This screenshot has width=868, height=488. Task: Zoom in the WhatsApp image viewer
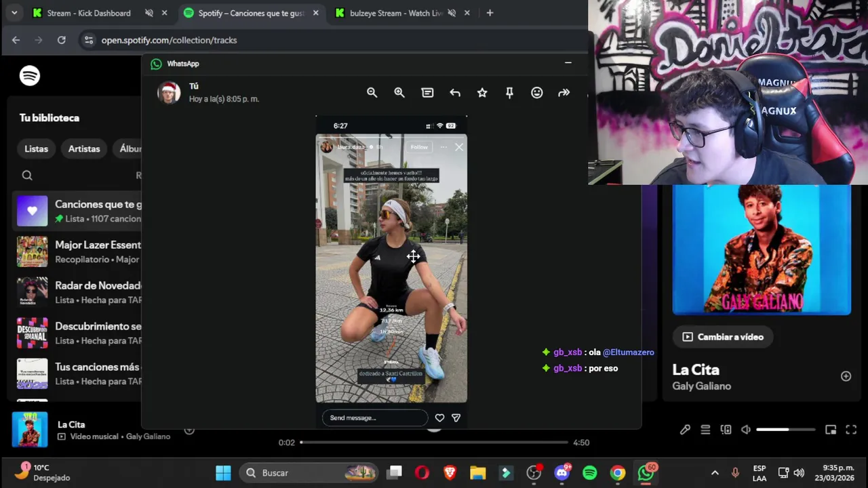pyautogui.click(x=399, y=93)
